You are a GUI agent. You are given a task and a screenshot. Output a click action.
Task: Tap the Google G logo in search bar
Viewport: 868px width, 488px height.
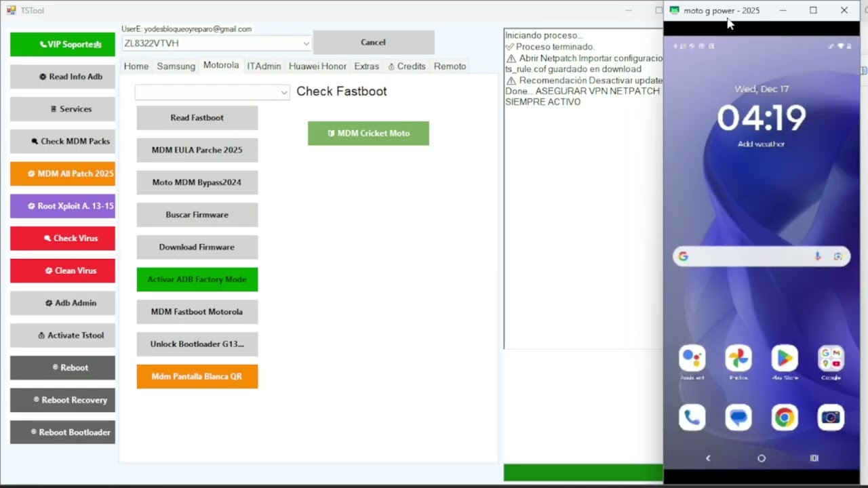tap(684, 256)
